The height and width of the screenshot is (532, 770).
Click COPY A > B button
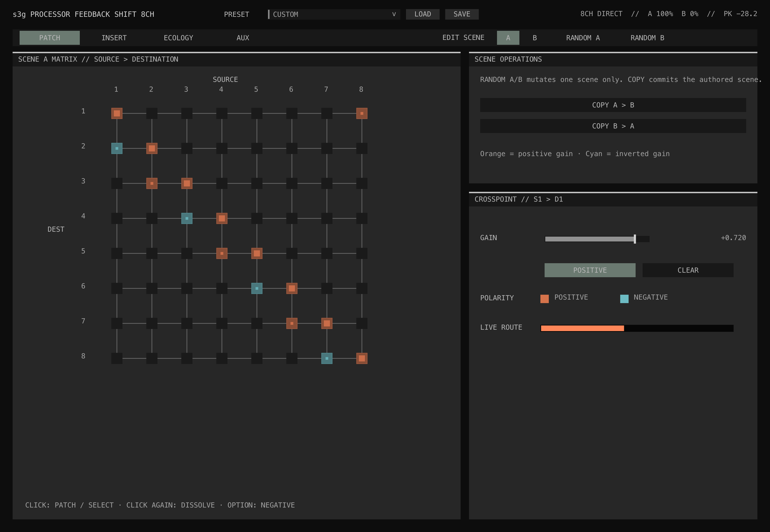click(613, 105)
